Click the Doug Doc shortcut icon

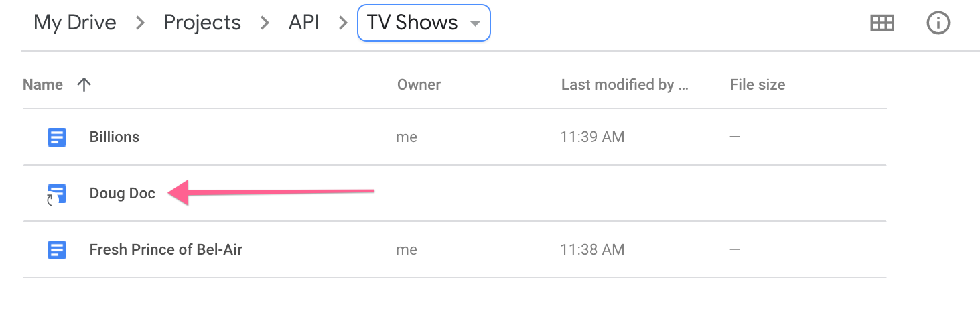click(57, 194)
